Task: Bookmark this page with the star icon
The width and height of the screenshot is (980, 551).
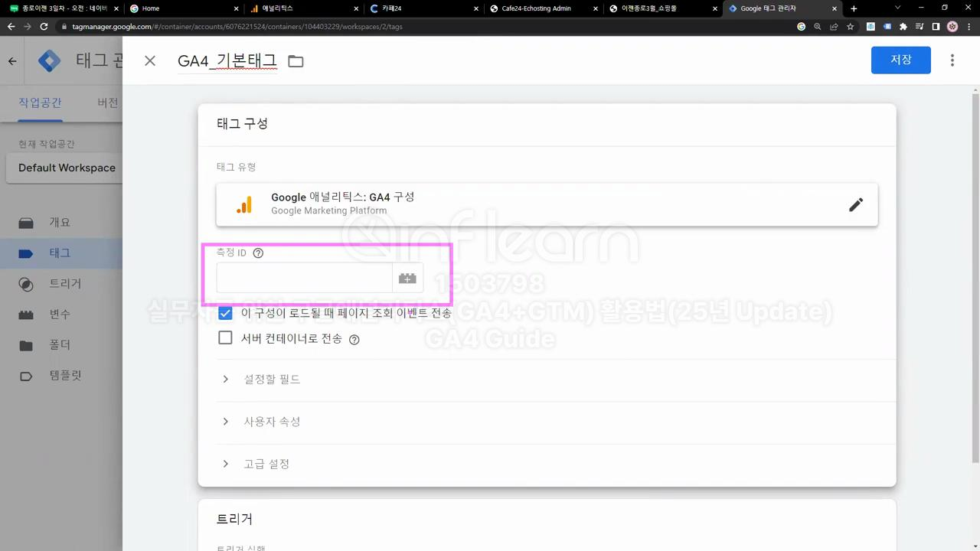Action: point(850,26)
